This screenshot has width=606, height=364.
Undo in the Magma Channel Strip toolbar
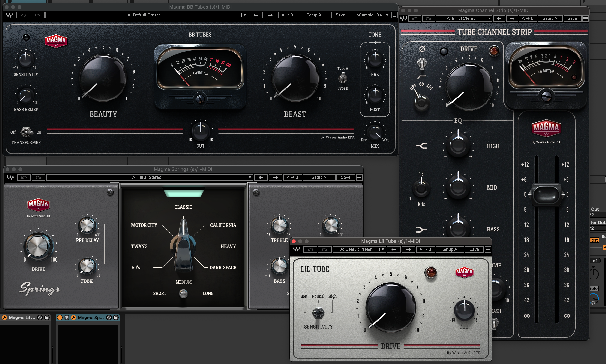tap(415, 19)
